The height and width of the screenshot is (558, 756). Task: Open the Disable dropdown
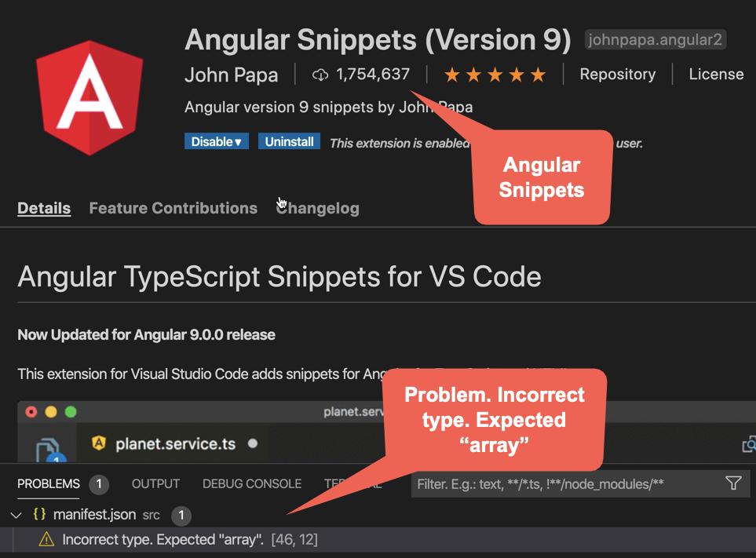(x=217, y=142)
